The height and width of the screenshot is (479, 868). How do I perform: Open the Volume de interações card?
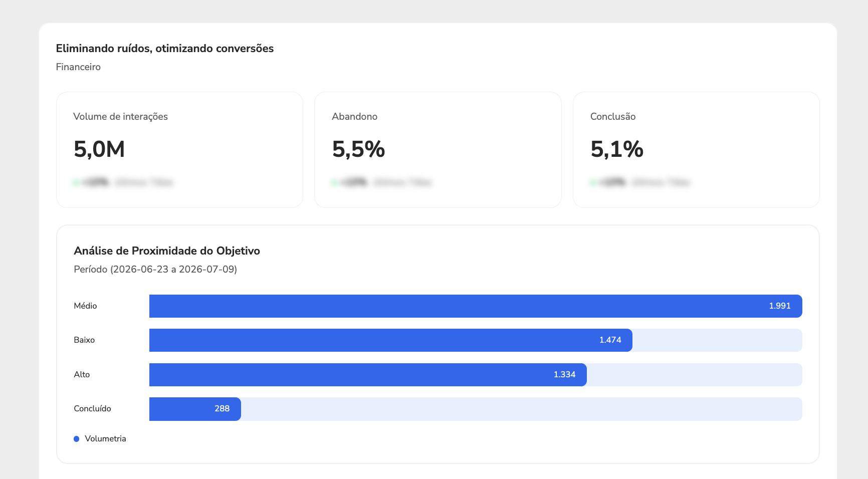pyautogui.click(x=180, y=150)
